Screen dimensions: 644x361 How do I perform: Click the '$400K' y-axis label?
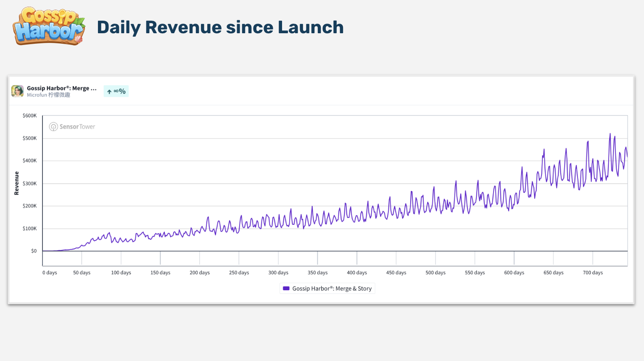(x=30, y=161)
